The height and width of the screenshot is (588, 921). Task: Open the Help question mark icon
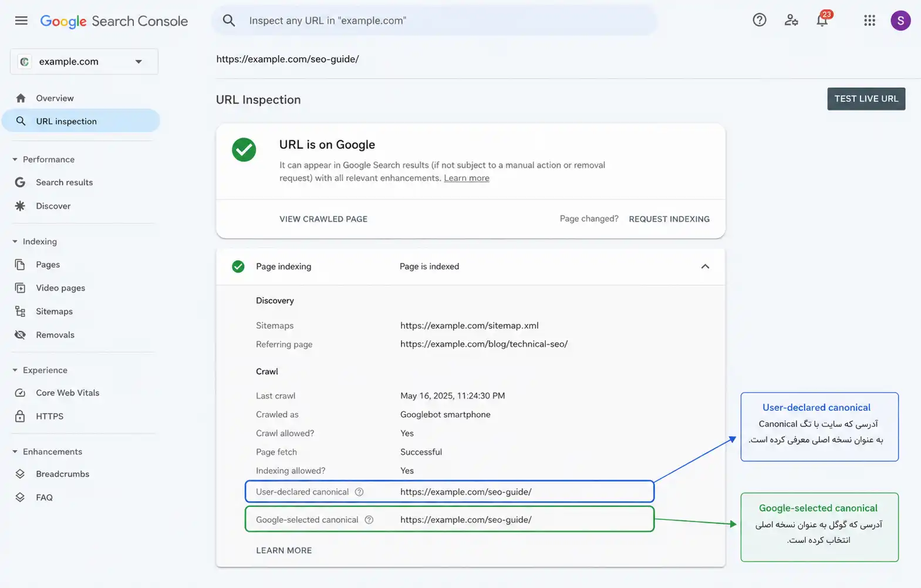(760, 21)
